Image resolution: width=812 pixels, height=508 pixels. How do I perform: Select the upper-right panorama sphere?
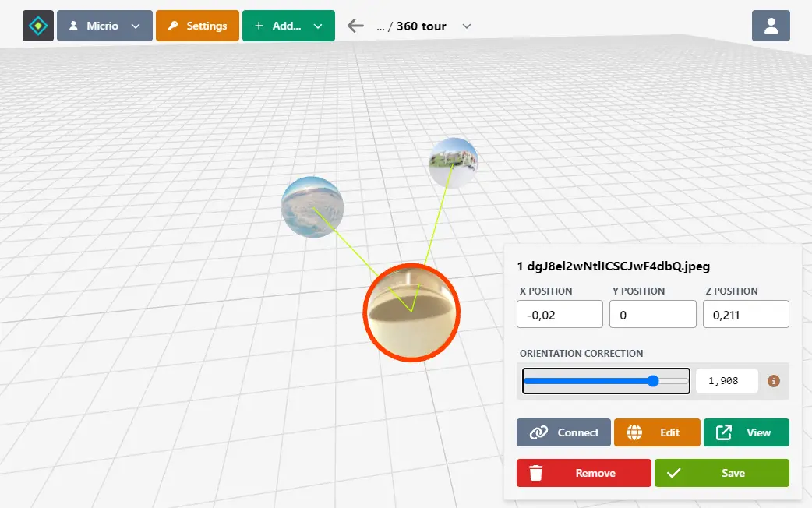coord(454,161)
